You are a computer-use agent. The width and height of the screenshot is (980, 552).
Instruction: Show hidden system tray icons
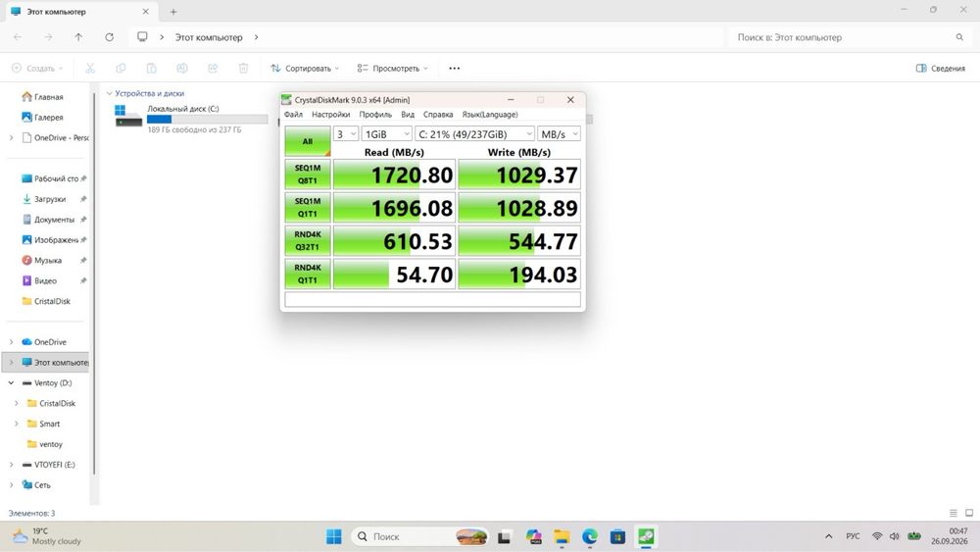tap(829, 536)
